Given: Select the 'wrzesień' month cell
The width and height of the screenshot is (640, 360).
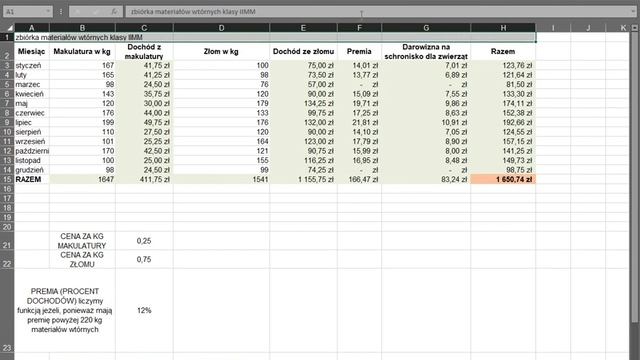Looking at the screenshot, I should pyautogui.click(x=32, y=141).
